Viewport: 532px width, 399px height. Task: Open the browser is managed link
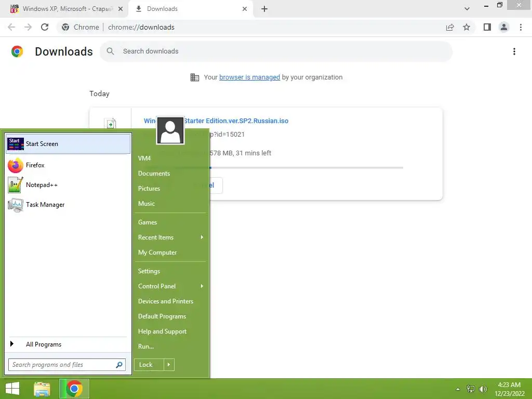click(250, 77)
